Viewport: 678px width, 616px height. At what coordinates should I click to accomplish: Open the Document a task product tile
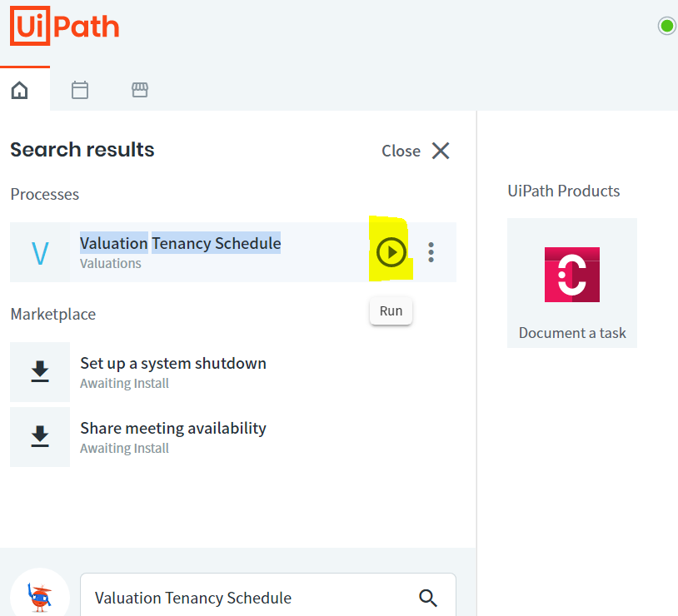coord(572,283)
